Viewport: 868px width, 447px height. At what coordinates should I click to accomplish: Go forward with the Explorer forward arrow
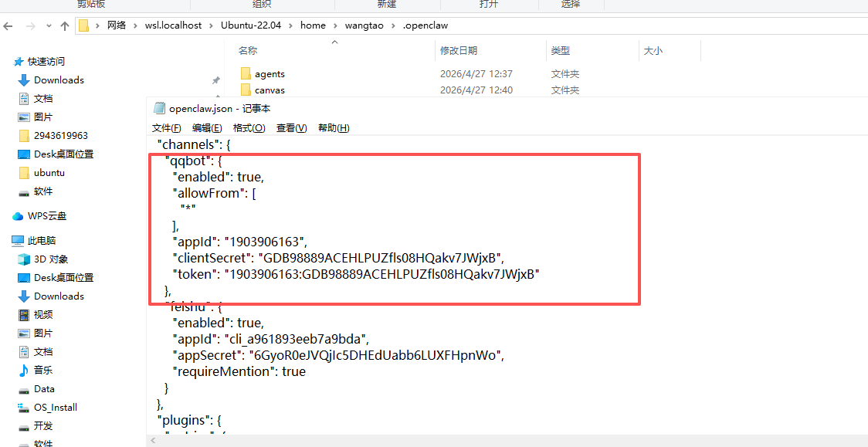[30, 25]
